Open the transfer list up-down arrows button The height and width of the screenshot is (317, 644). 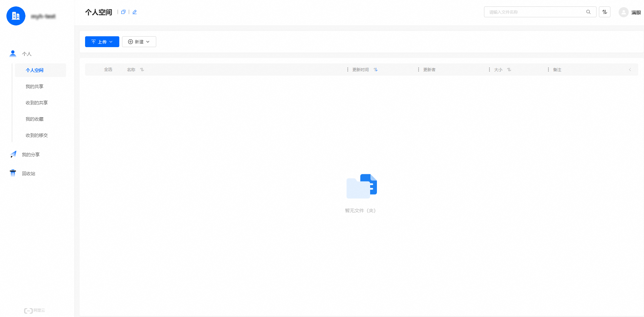point(605,12)
